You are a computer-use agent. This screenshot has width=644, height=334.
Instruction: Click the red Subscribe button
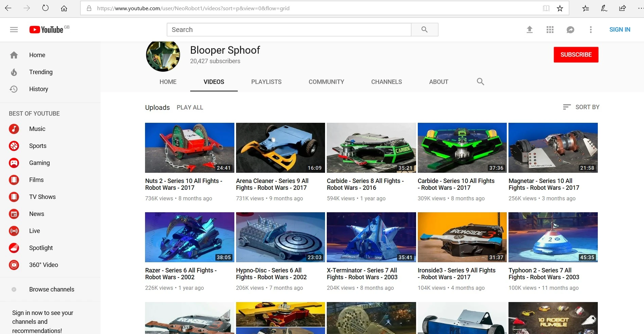pyautogui.click(x=576, y=55)
